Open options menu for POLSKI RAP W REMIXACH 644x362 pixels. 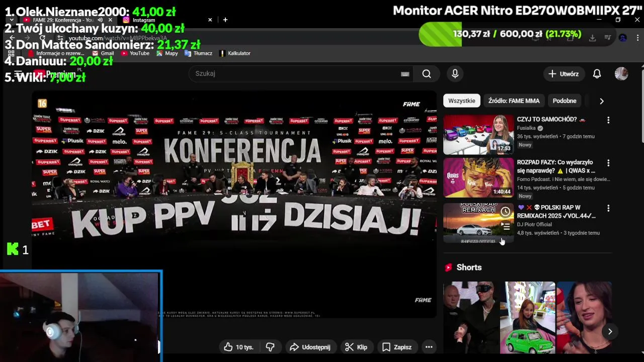pos(608,208)
